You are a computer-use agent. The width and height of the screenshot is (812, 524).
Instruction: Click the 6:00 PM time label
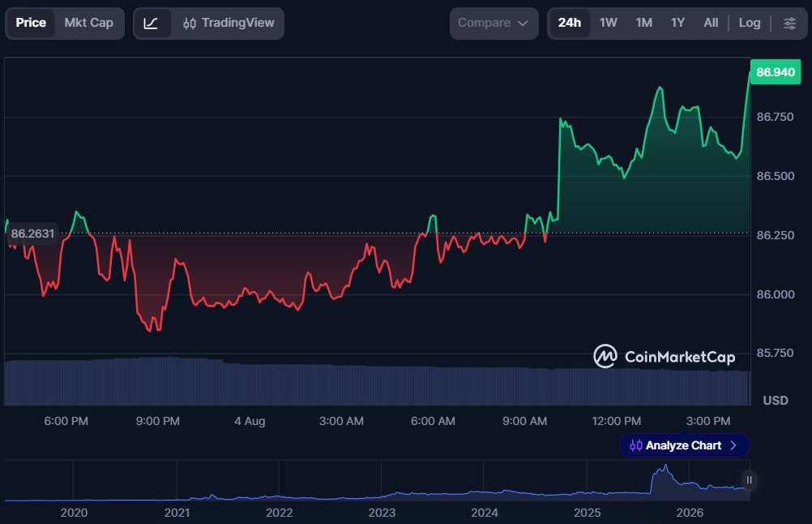click(x=66, y=421)
